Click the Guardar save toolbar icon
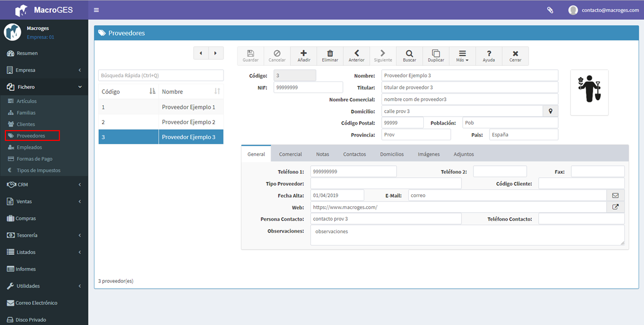 coord(250,56)
